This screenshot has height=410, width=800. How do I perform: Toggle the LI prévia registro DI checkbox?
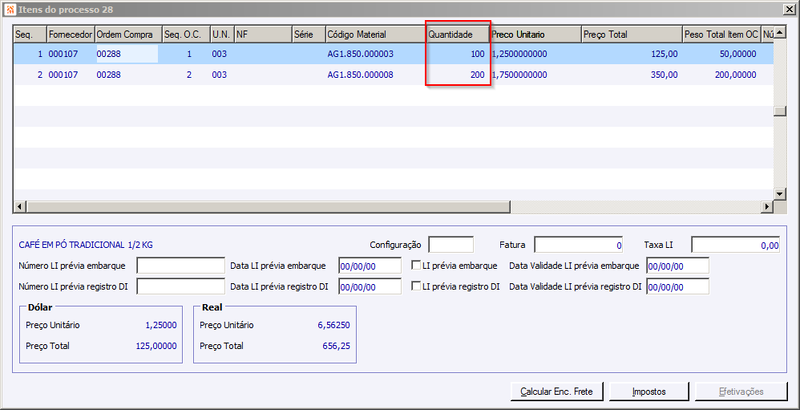pos(416,287)
